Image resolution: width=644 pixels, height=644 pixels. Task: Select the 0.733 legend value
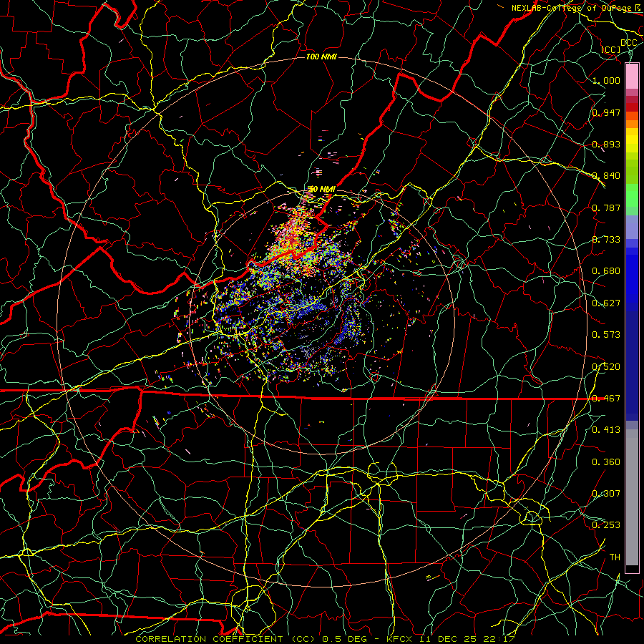(606, 240)
